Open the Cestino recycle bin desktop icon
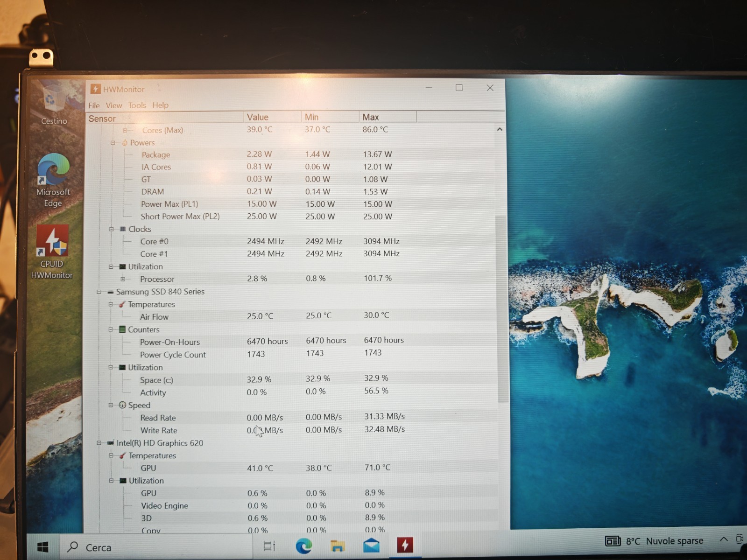This screenshot has height=560, width=747. 54,104
